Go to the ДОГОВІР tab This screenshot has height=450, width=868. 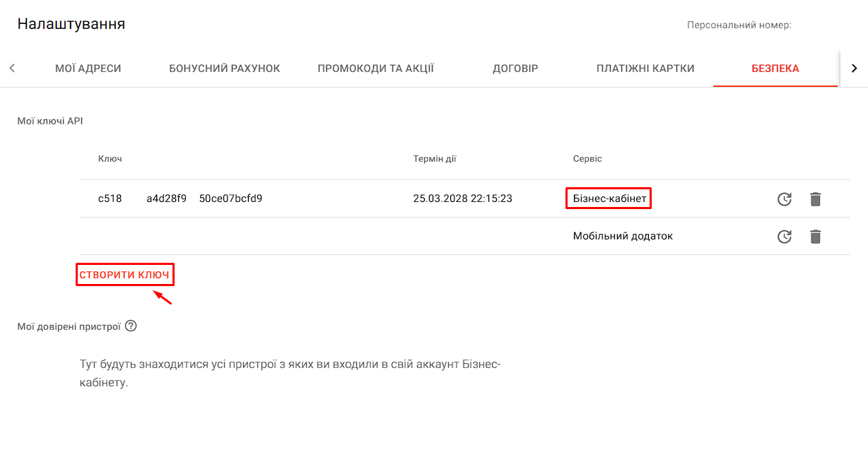(x=515, y=68)
